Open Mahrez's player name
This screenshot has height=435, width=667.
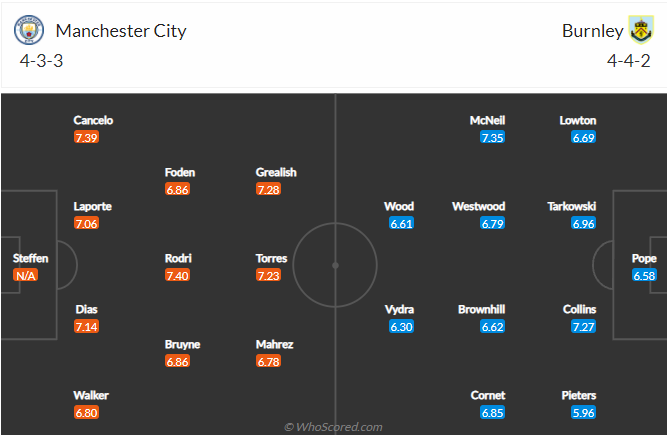click(274, 344)
